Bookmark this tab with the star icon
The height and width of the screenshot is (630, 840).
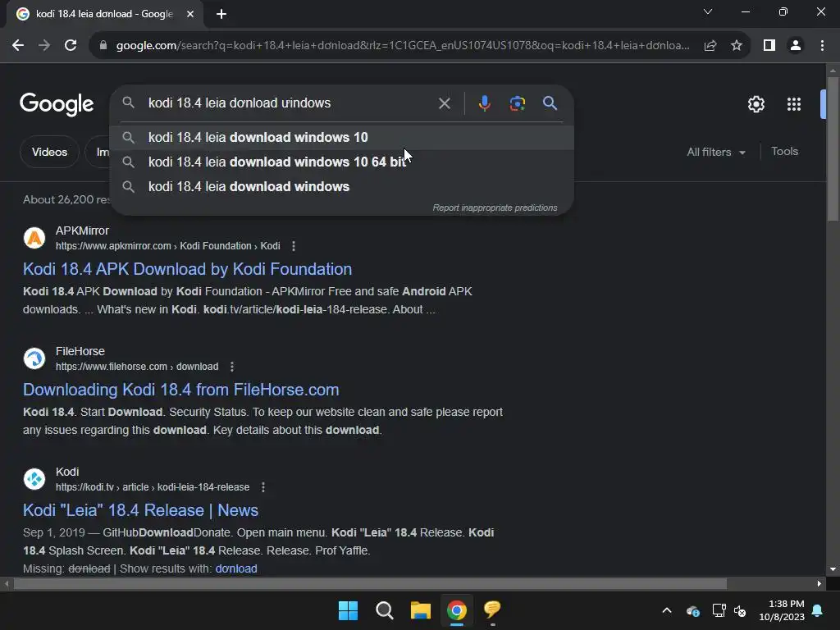coord(737,46)
